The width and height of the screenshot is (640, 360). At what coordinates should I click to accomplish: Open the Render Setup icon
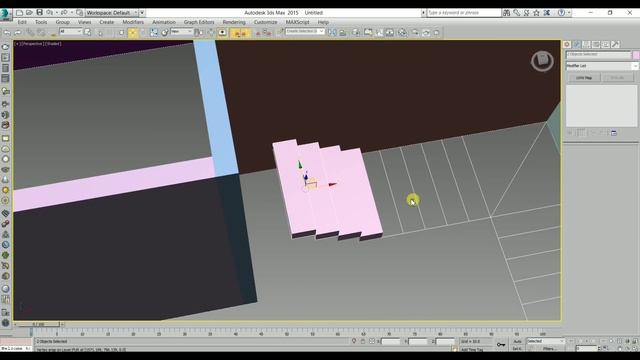click(x=415, y=32)
